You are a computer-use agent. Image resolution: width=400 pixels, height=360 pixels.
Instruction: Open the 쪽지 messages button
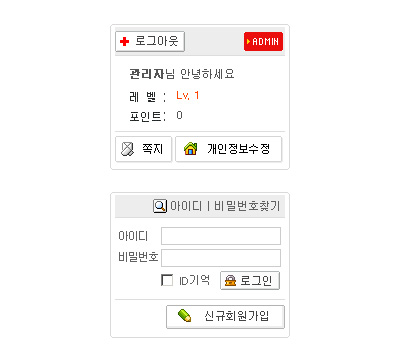pyautogui.click(x=143, y=149)
